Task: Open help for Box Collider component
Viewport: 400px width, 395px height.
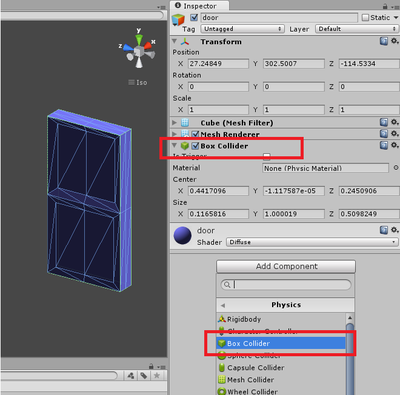Action: click(384, 145)
